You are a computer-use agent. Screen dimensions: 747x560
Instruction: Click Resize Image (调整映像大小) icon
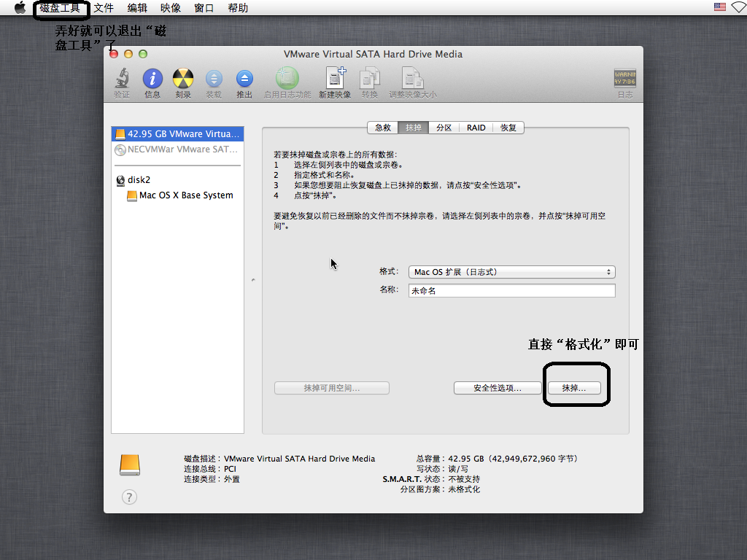(x=413, y=78)
